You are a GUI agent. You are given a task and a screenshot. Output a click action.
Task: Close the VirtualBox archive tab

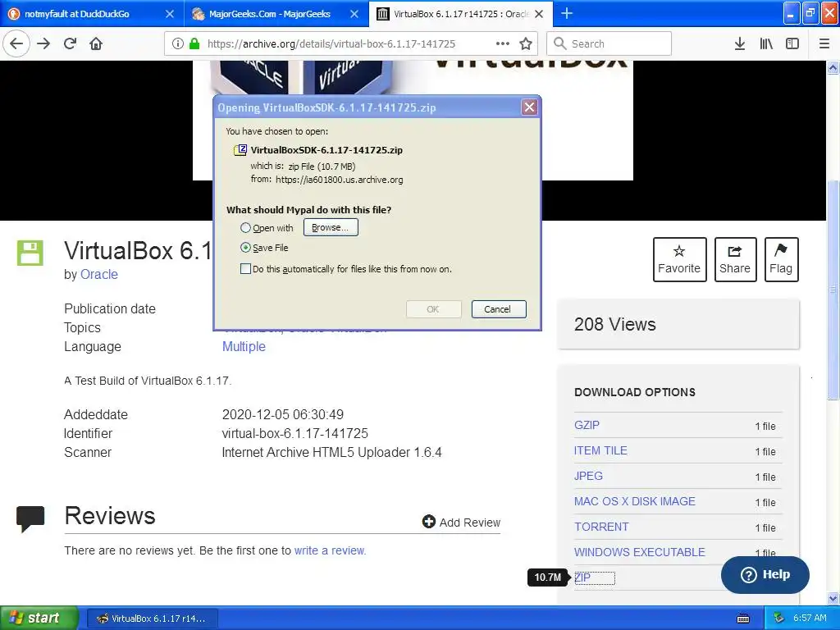click(540, 14)
